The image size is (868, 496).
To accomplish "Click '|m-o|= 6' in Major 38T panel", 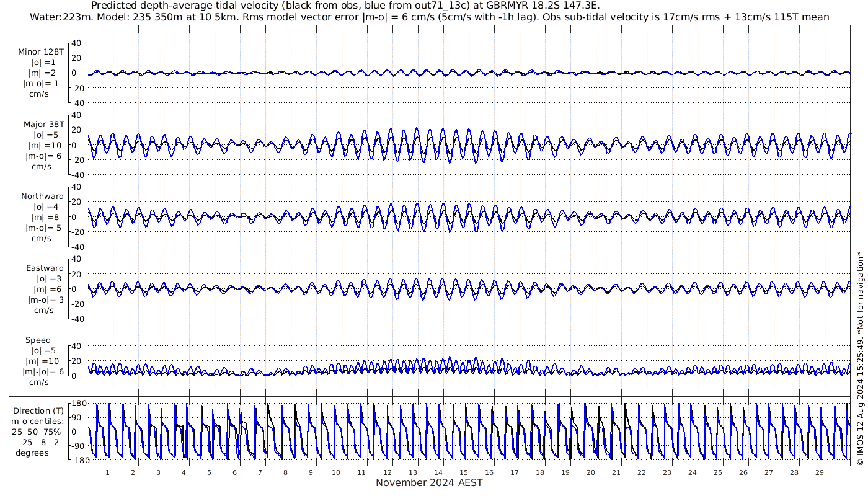I will click(x=43, y=156).
